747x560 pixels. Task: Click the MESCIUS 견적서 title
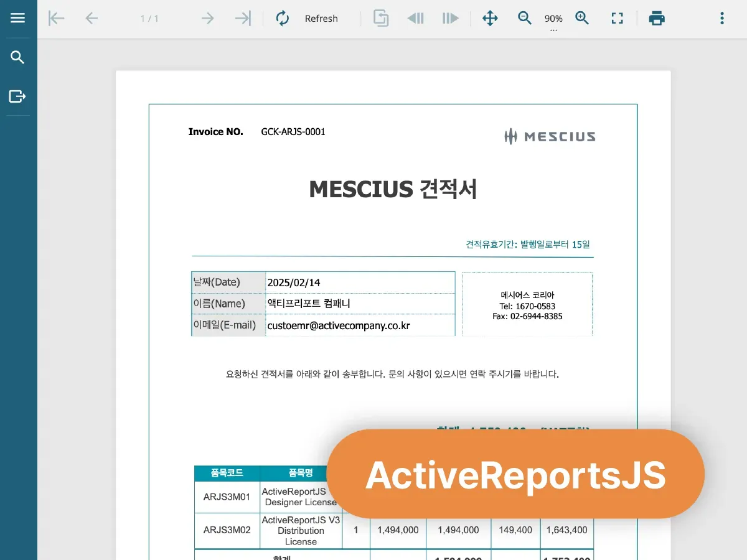393,189
